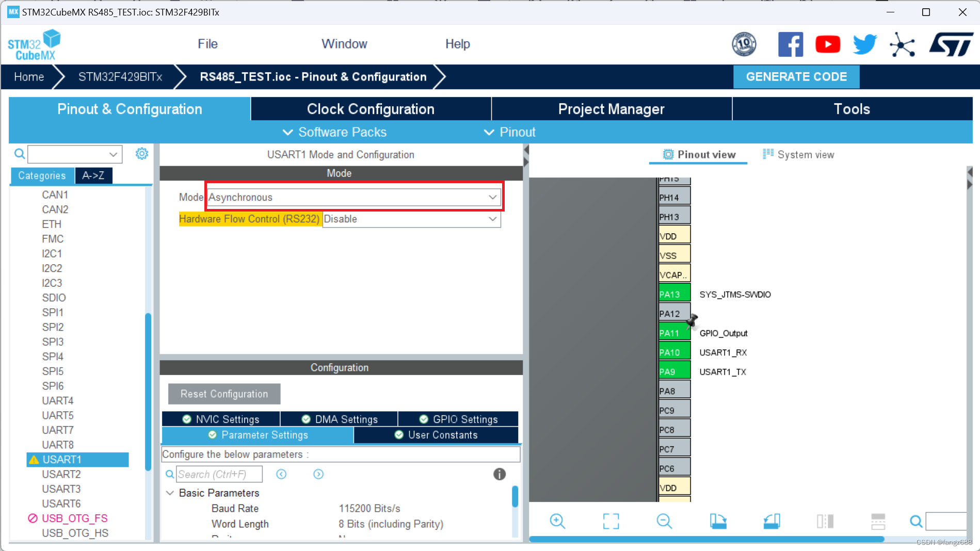Switch to Clock Configuration tab
Image resolution: width=980 pixels, height=551 pixels.
point(371,109)
